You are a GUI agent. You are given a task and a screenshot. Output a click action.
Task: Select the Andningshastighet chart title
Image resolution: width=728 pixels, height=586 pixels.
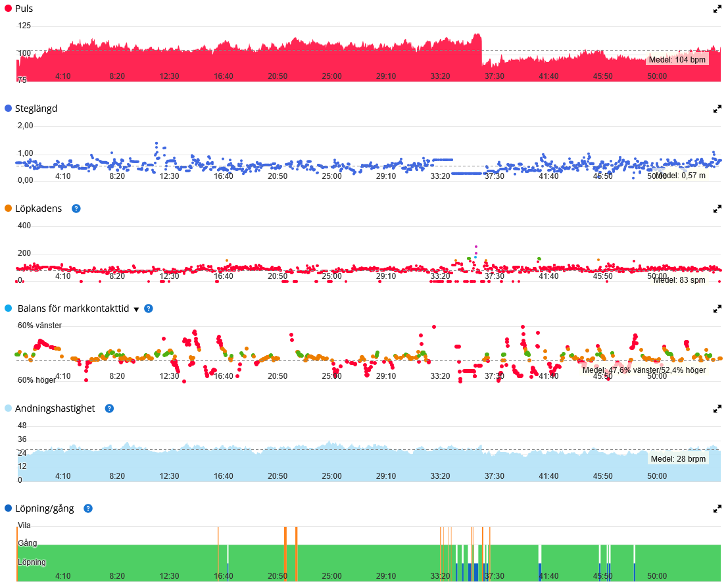point(55,408)
